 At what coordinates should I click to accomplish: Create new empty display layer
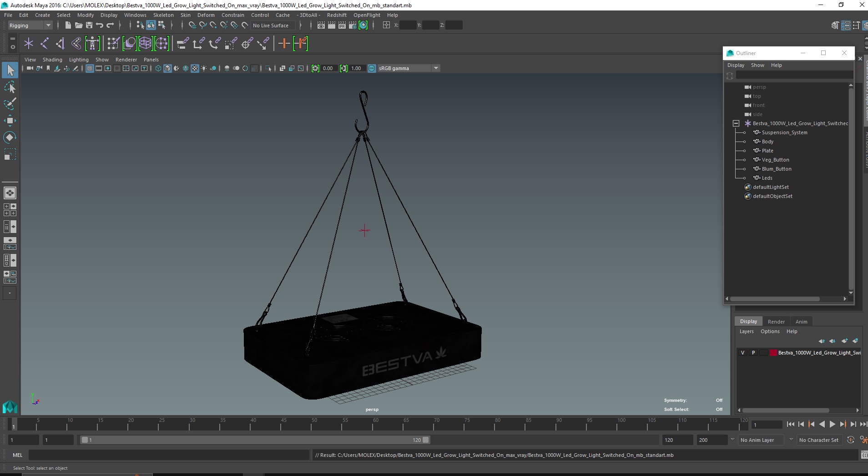tap(845, 341)
